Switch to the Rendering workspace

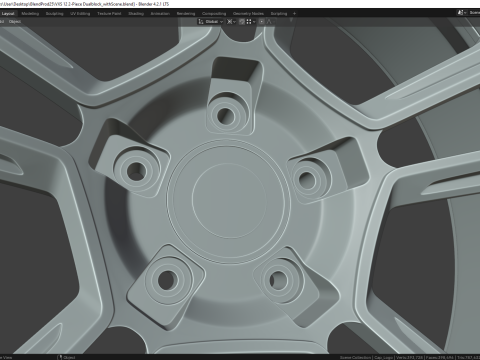point(186,14)
